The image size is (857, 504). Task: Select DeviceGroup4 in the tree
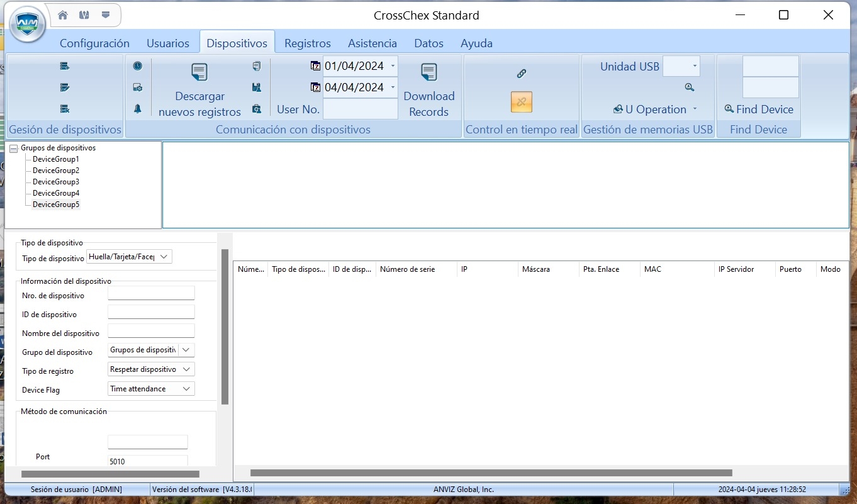coord(56,194)
